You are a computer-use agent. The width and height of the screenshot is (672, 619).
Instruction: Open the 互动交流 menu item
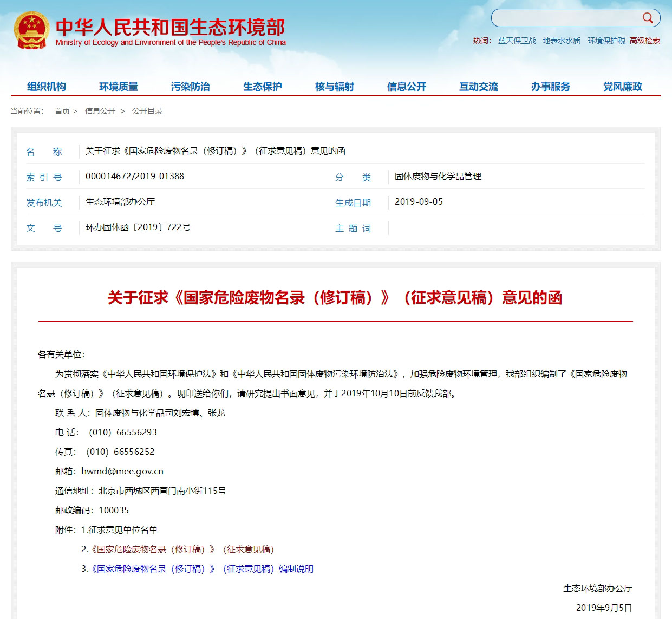pos(479,87)
